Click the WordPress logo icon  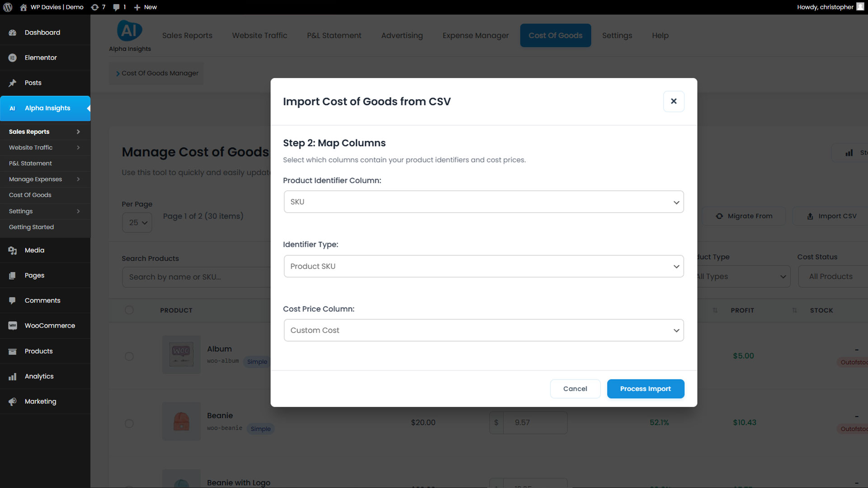click(x=8, y=7)
